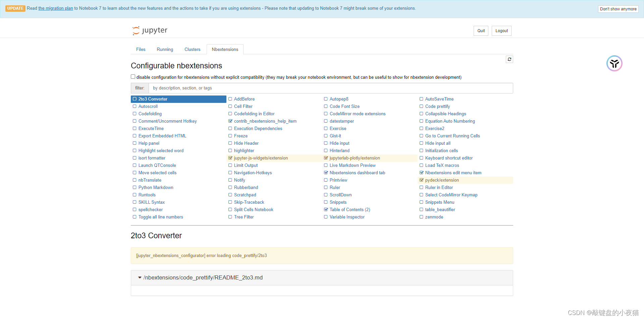Select Hinterland extension
The width and height of the screenshot is (644, 319).
click(x=339, y=150)
